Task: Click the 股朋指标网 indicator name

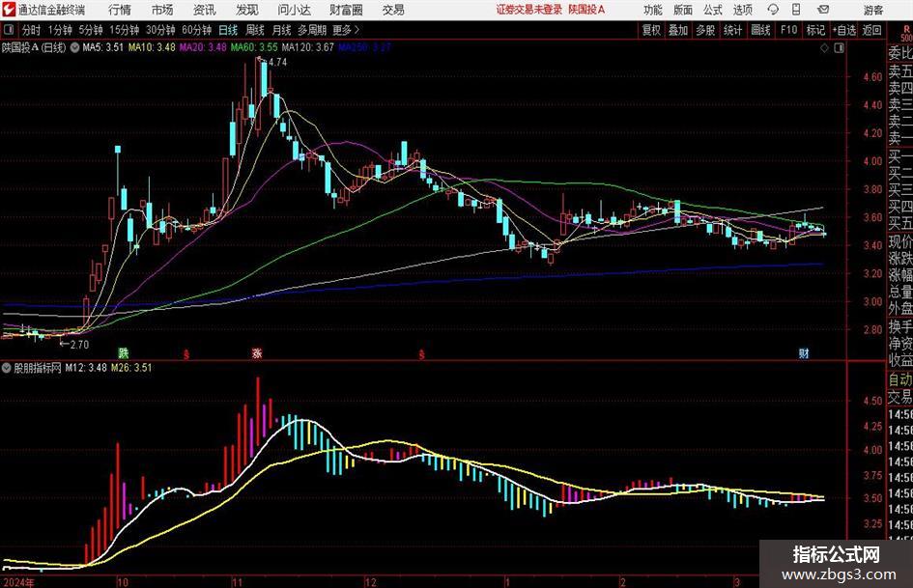Action: coord(38,368)
